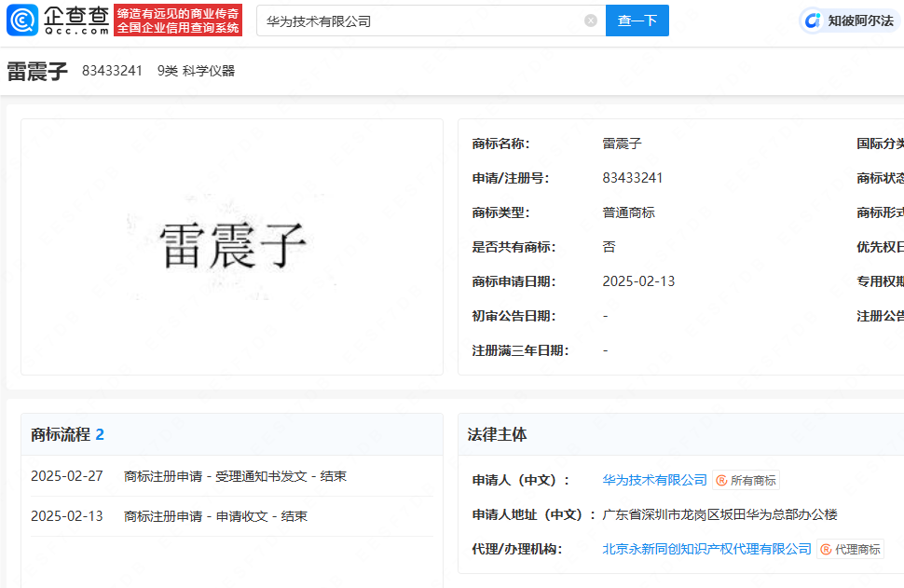Click the 代理商标 registered-mark badge
This screenshot has width=904, height=588.
click(850, 549)
